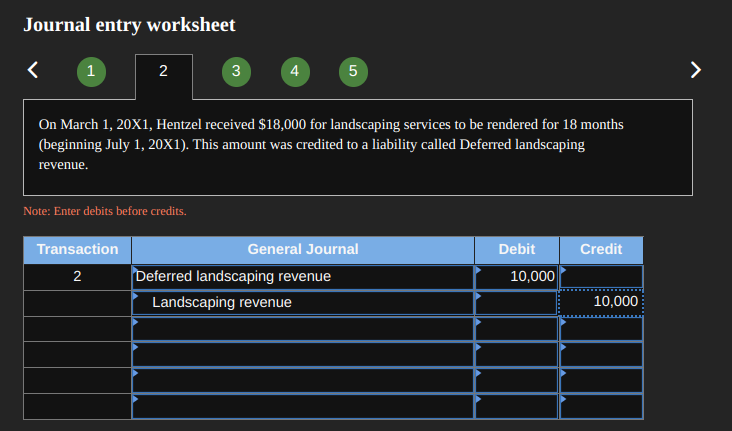Image resolution: width=732 pixels, height=431 pixels.
Task: Go to next journal entry with right arrow
Action: 696,70
